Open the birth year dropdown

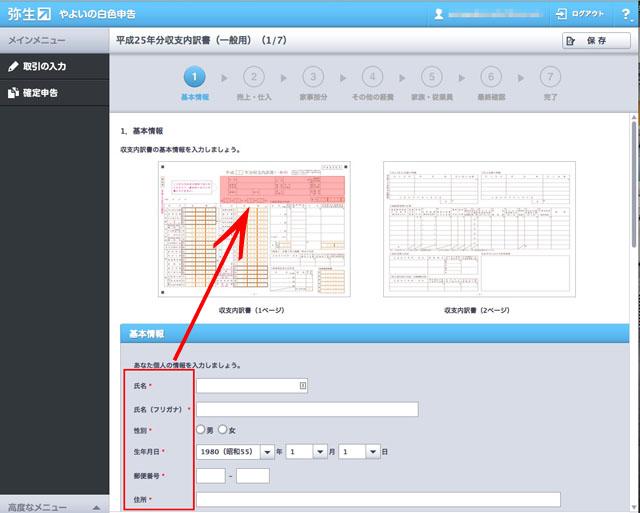[x=266, y=452]
